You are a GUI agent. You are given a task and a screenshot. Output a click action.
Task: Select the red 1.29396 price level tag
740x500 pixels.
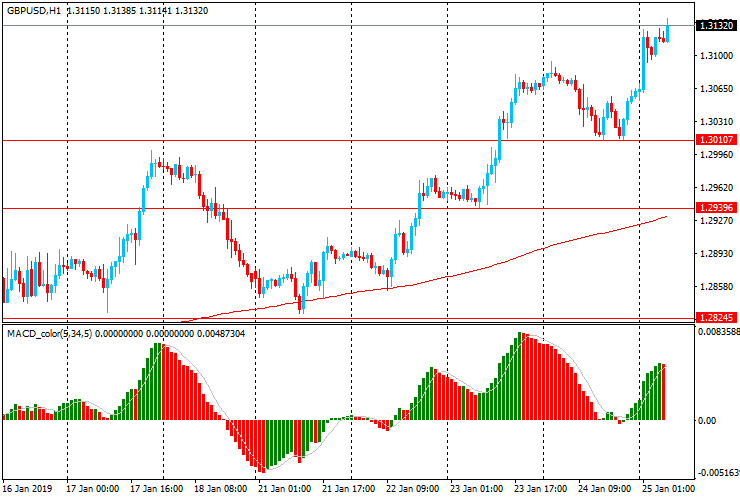716,208
